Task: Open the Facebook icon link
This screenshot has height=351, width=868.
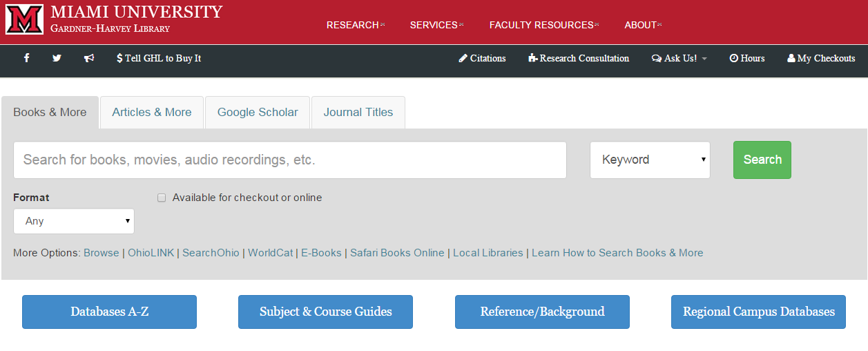Action: [27, 58]
